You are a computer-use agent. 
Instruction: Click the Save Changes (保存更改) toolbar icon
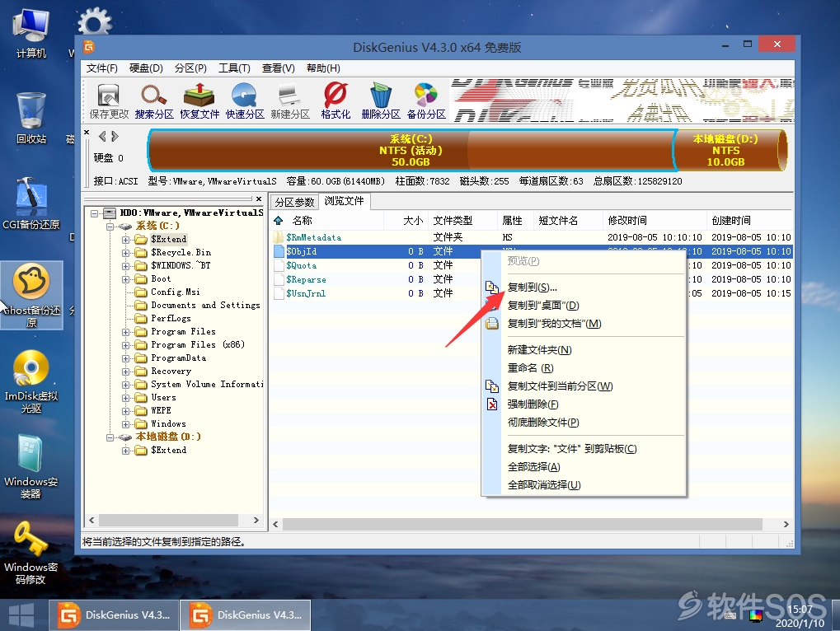109,100
